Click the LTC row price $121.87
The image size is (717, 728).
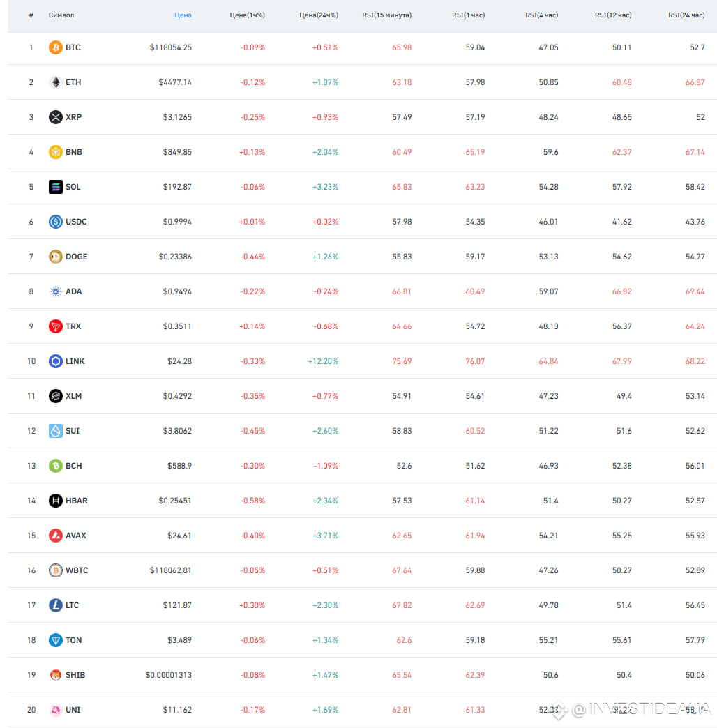[x=177, y=605]
